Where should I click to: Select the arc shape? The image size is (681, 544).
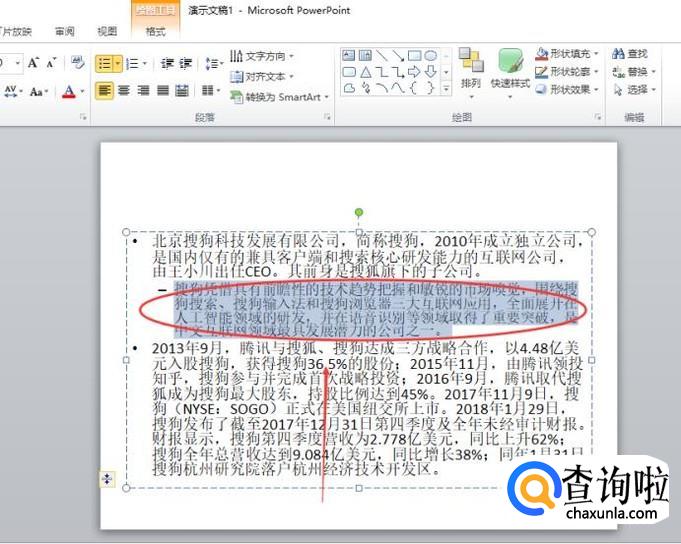(x=382, y=88)
